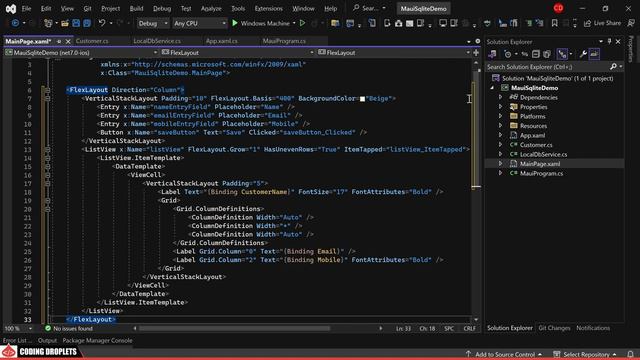The height and width of the screenshot is (360, 640).
Task: Open Windows Machine target dropdown arrow
Action: click(x=294, y=23)
